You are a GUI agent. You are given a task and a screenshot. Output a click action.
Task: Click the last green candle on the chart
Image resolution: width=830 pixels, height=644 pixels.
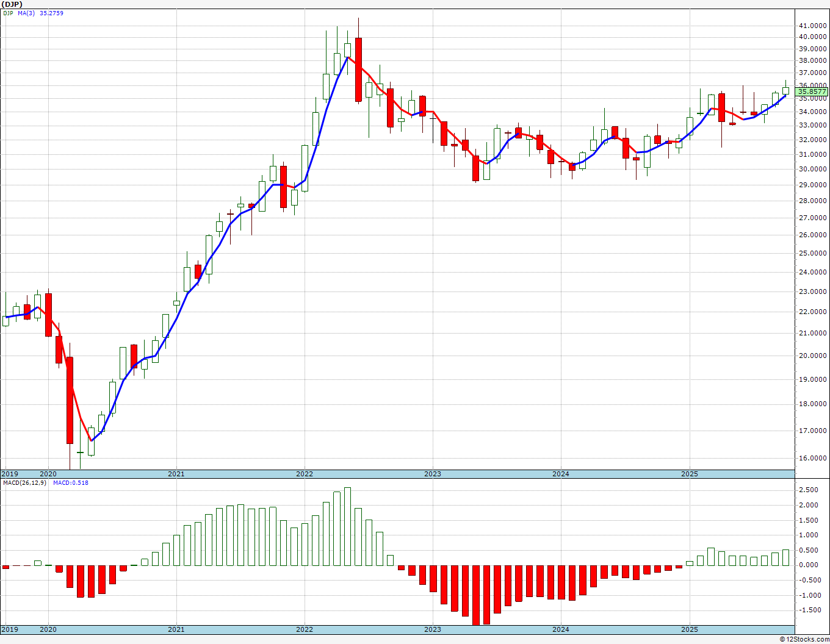(785, 90)
